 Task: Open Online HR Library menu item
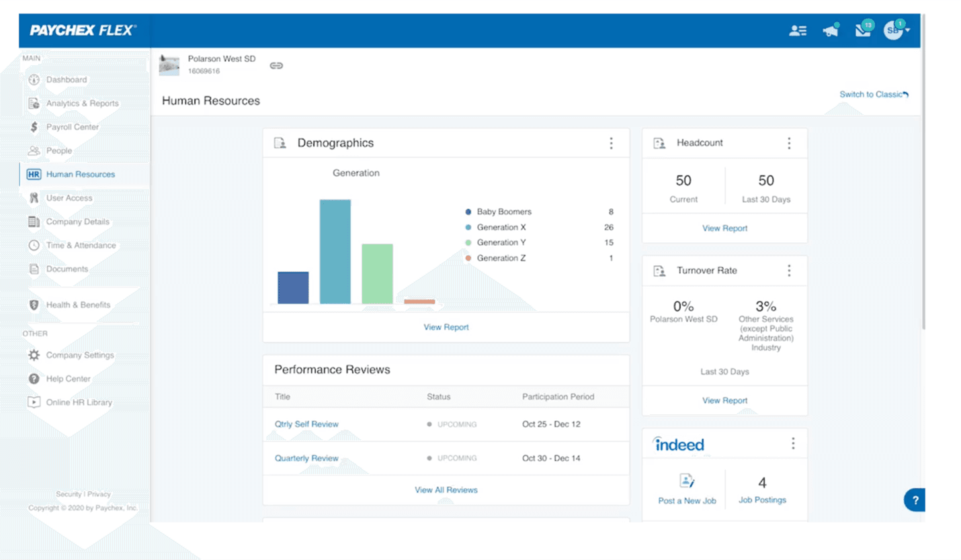tap(79, 402)
